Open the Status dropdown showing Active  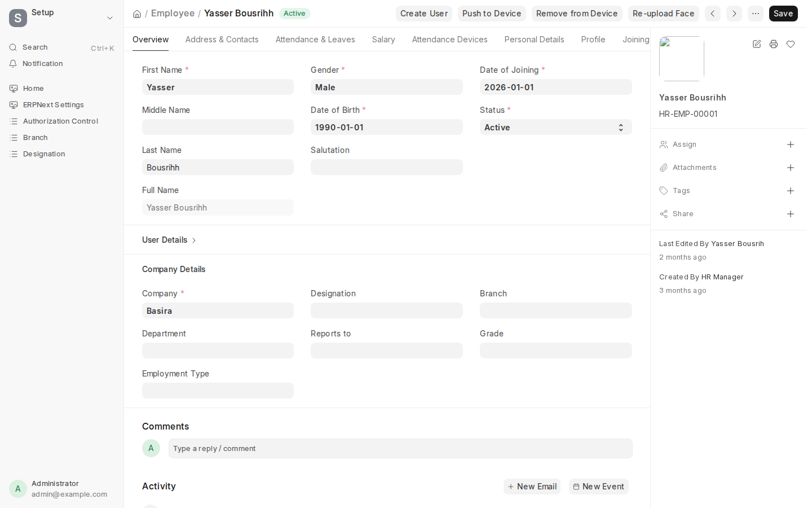pos(556,127)
